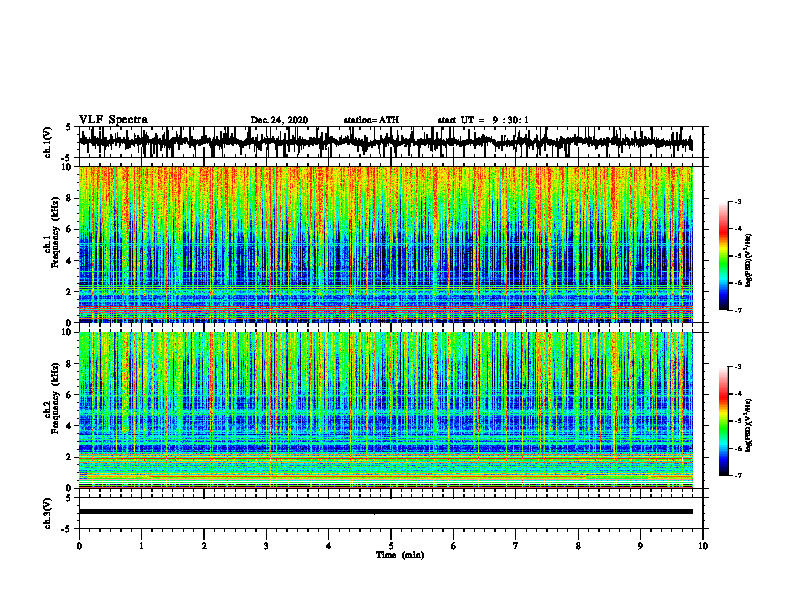This screenshot has height=612, width=792.
Task: Click the "6" minute tick on time axis
Action: pyautogui.click(x=454, y=546)
